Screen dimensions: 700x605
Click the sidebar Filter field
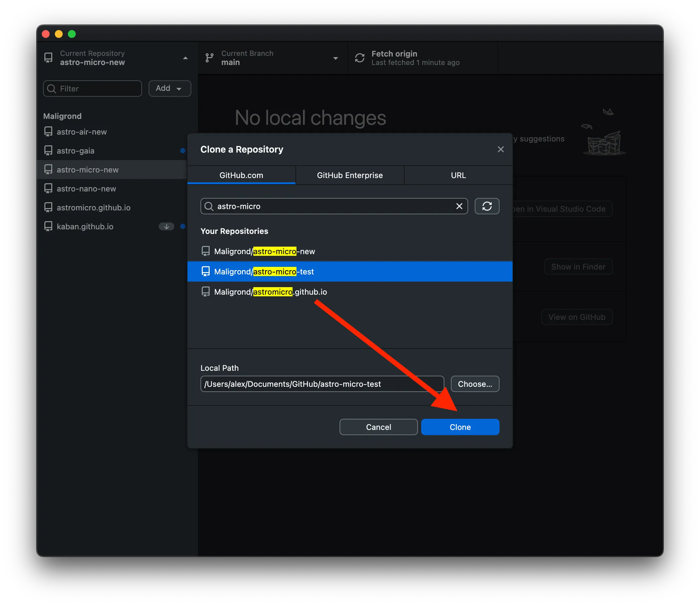tap(92, 89)
